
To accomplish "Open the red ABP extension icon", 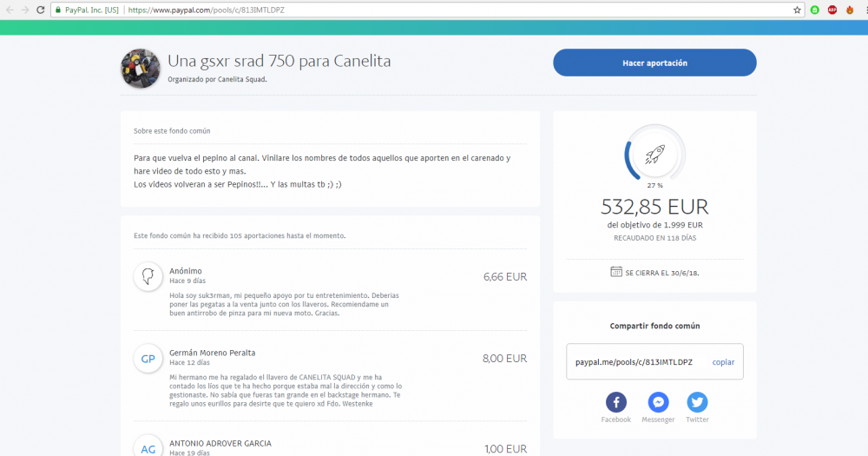I will pos(832,10).
